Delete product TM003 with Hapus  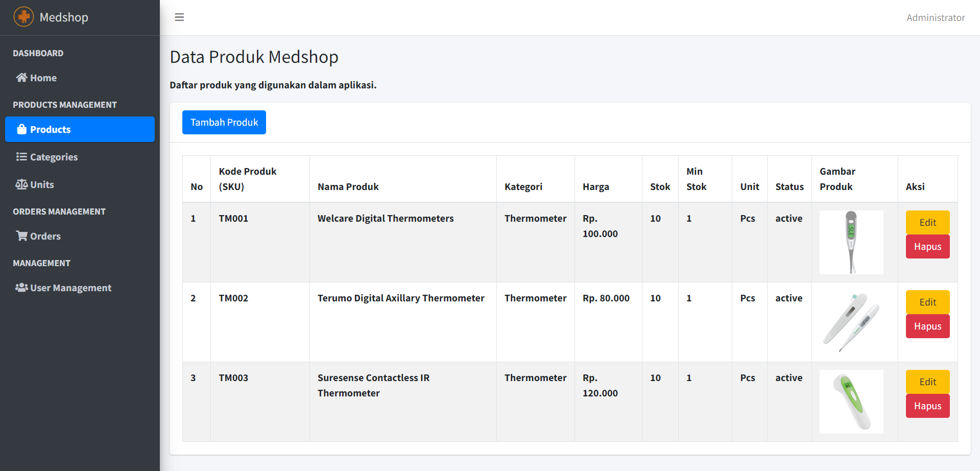[927, 406]
